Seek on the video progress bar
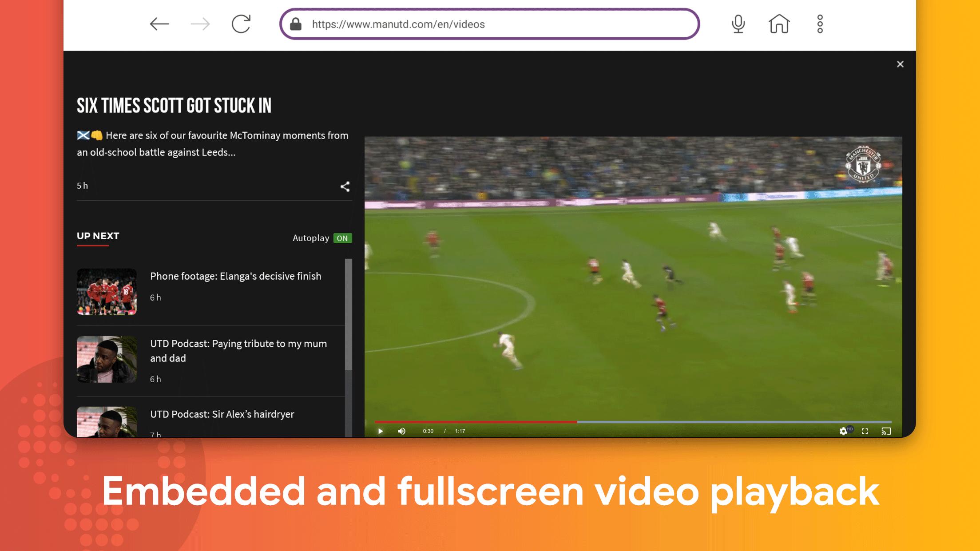The image size is (980, 551). tap(633, 422)
